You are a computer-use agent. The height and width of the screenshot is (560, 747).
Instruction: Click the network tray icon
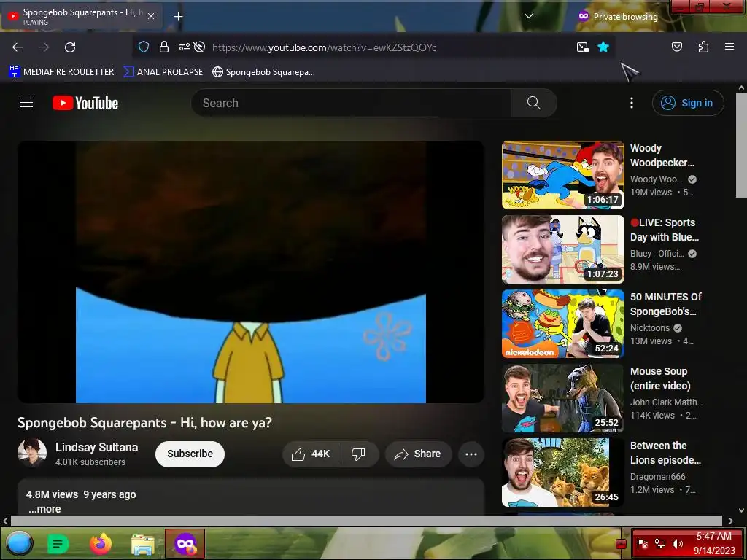coord(659,544)
